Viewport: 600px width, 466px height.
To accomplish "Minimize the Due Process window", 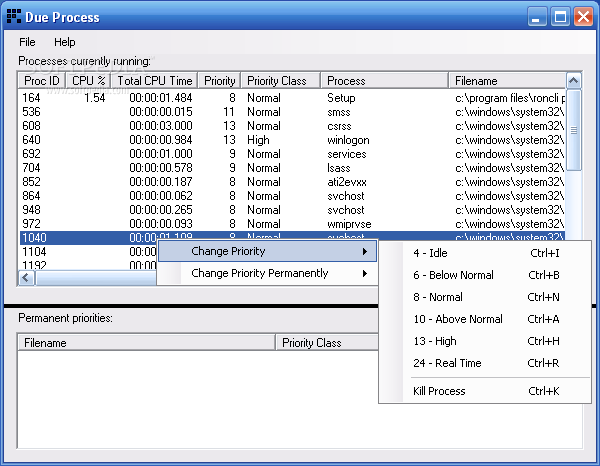I will 536,17.
